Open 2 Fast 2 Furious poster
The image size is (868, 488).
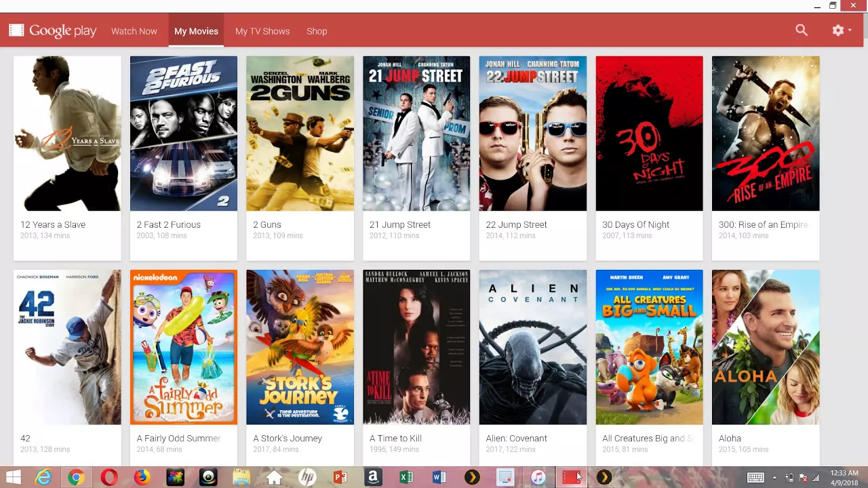point(184,134)
